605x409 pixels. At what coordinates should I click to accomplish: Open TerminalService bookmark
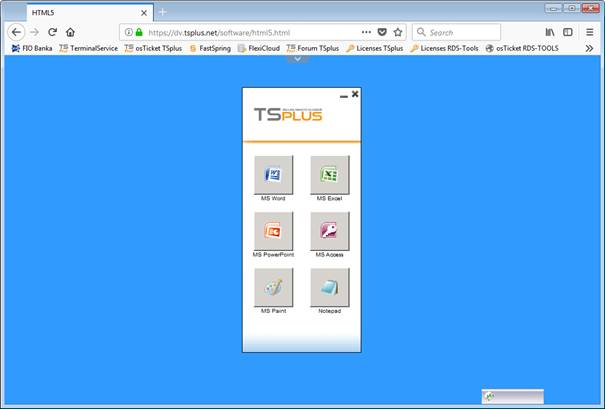click(89, 48)
